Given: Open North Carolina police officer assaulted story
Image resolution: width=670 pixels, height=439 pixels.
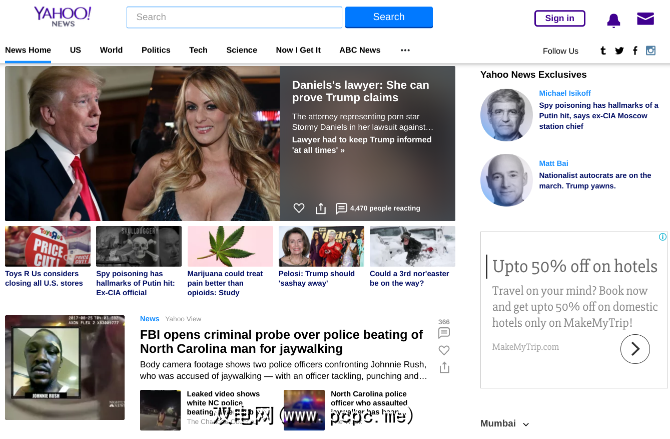Looking at the screenshot, I should click(369, 403).
